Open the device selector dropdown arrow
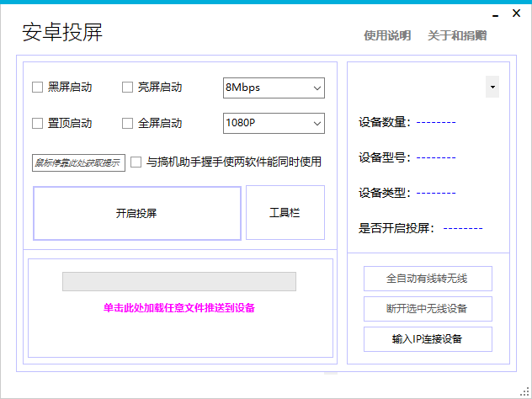Image resolution: width=532 pixels, height=399 pixels. pyautogui.click(x=492, y=87)
